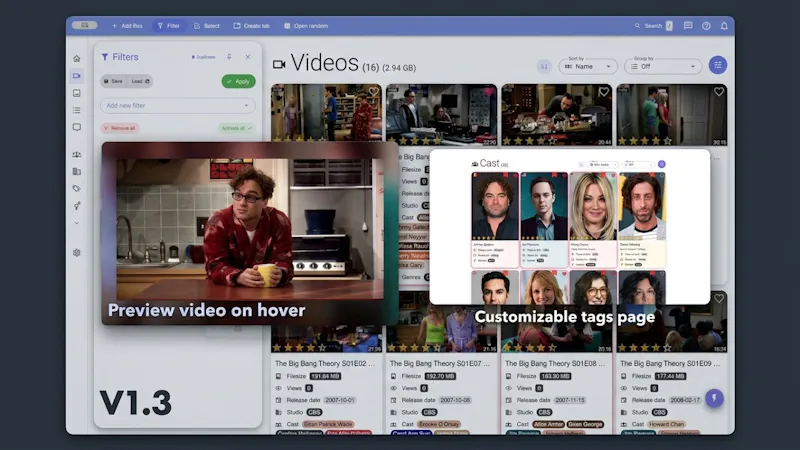
Task: Open the tag label sidebar icon
Action: (x=77, y=189)
